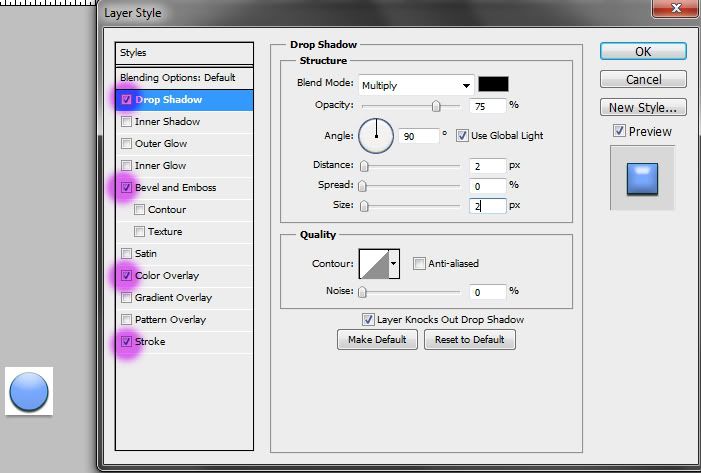Enable the Satin checkbox
This screenshot has height=473, width=701.
pyautogui.click(x=127, y=253)
